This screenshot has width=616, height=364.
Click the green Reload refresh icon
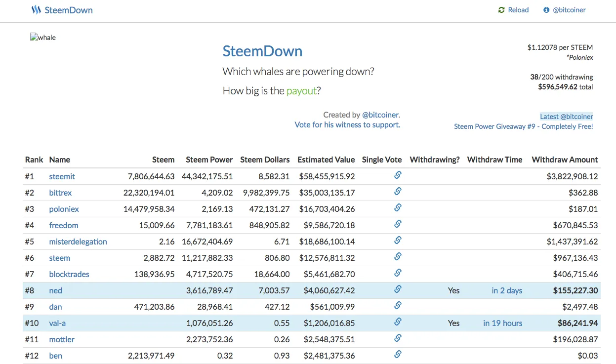pyautogui.click(x=501, y=10)
